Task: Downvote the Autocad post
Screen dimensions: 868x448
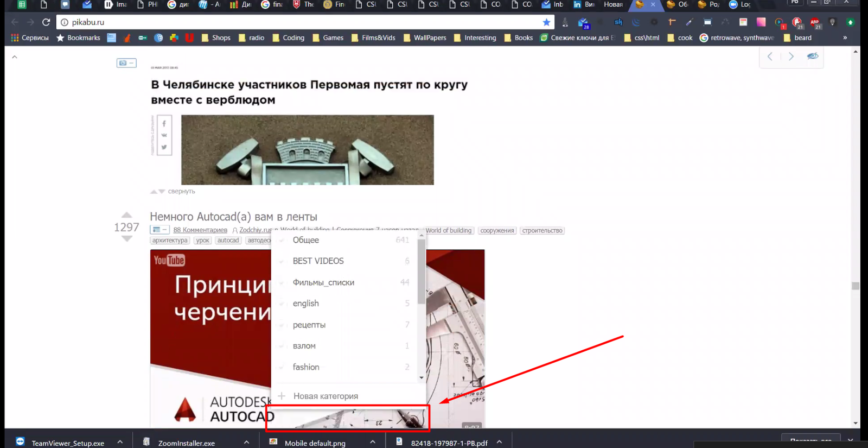Action: tap(126, 238)
